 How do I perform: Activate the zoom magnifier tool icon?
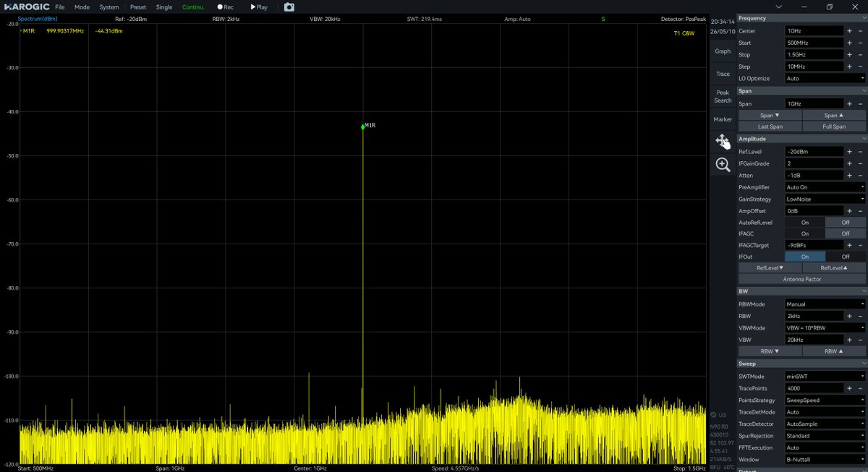point(723,165)
